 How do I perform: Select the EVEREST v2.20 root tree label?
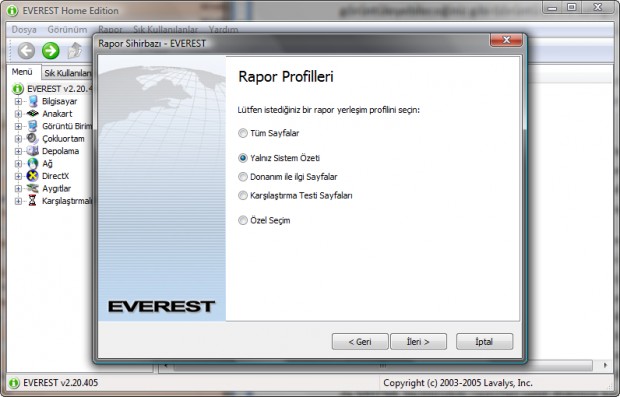pyautogui.click(x=59, y=89)
